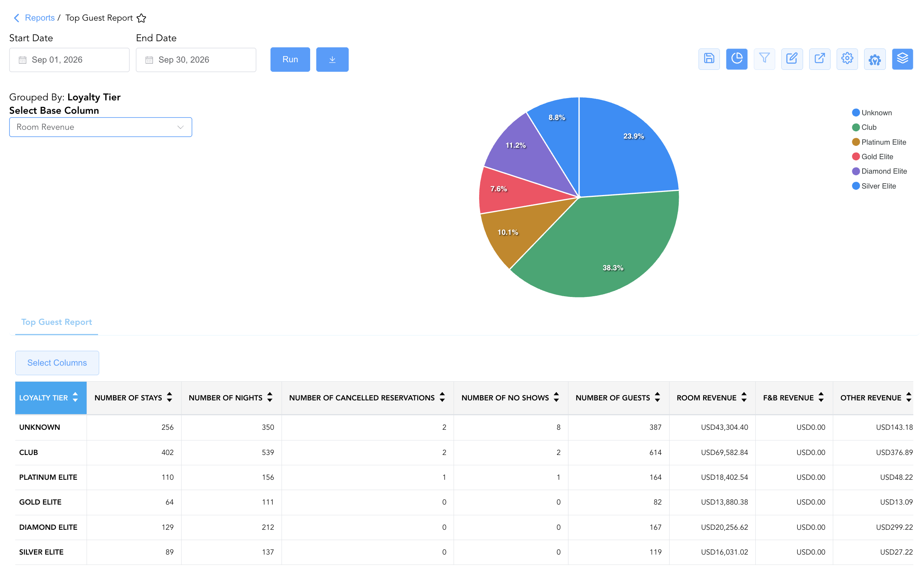Click the export external link icon

click(819, 59)
